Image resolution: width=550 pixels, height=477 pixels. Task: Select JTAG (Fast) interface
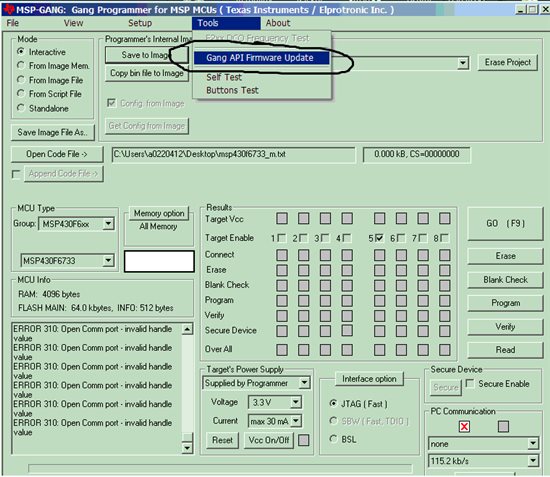tap(333, 403)
